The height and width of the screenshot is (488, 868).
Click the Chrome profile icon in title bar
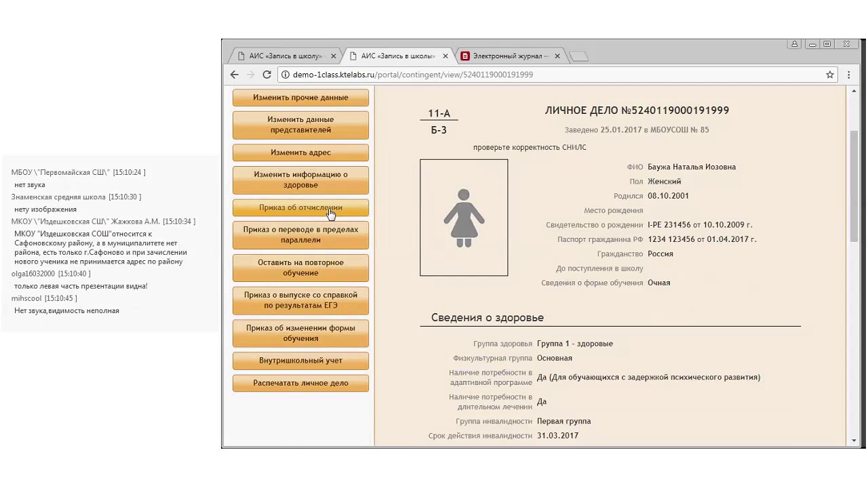pos(794,44)
